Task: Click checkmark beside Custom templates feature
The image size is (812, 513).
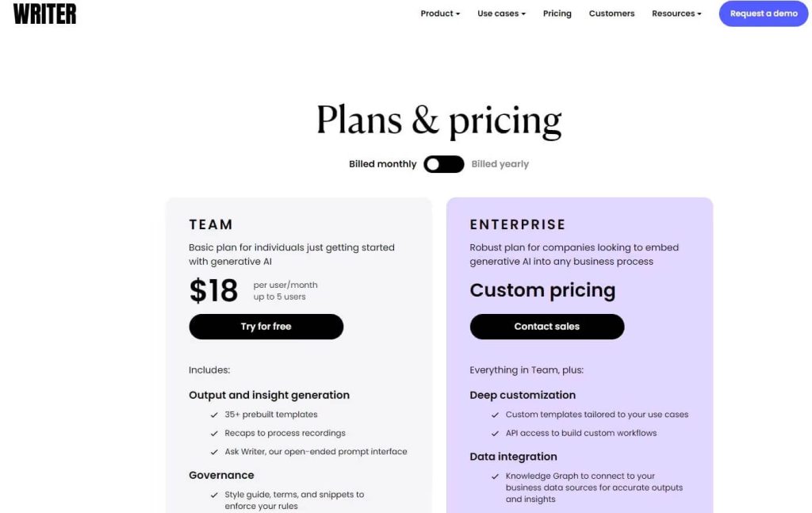Action: (x=496, y=415)
